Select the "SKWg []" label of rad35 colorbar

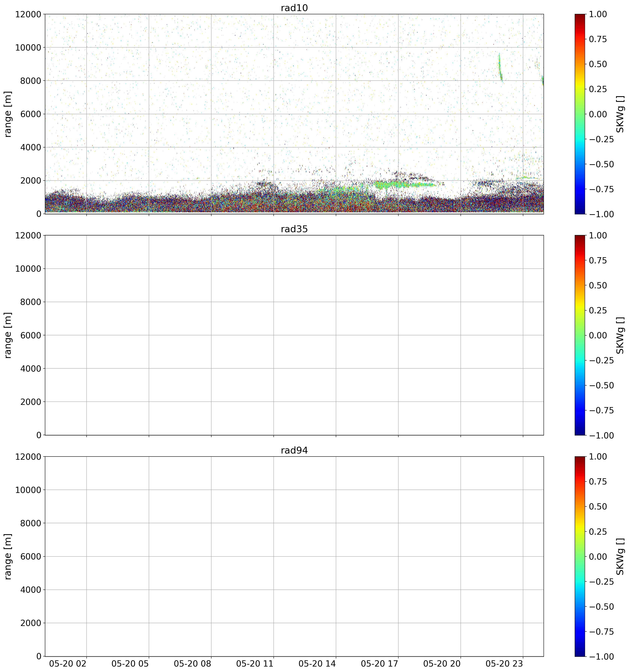(620, 335)
